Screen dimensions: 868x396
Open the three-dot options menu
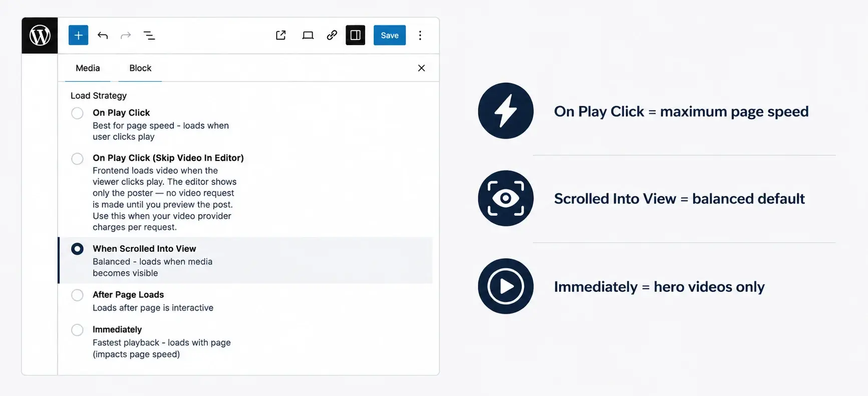[420, 35]
